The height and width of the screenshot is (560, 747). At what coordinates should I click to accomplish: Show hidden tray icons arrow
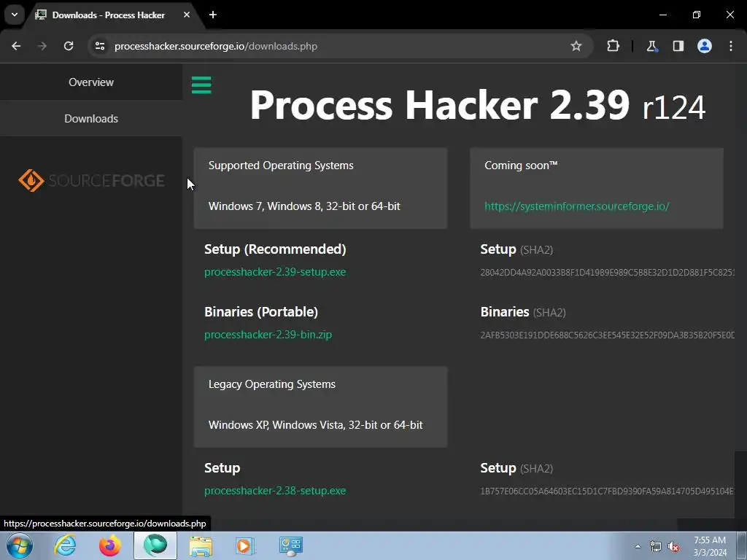pyautogui.click(x=638, y=546)
